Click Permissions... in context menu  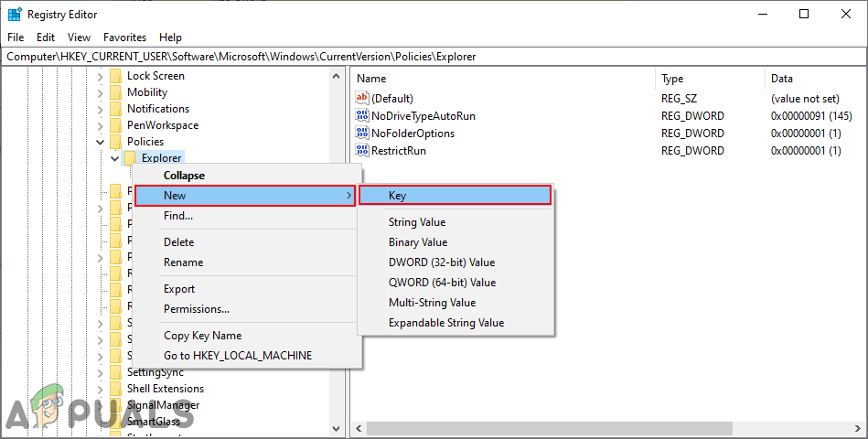pos(196,309)
